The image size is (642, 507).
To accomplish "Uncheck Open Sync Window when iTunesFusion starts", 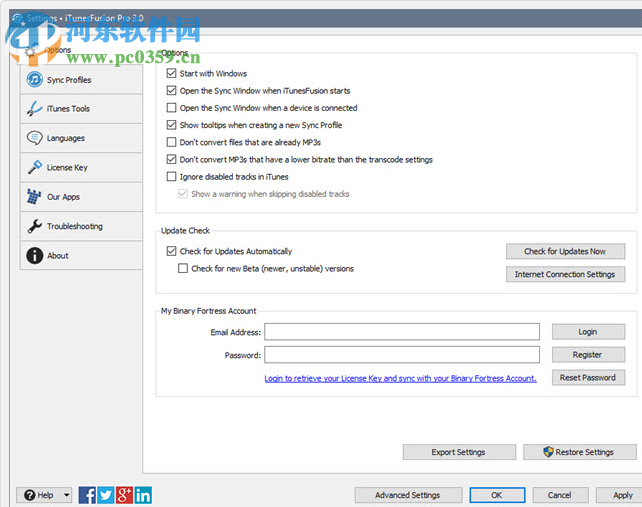I will coord(172,91).
